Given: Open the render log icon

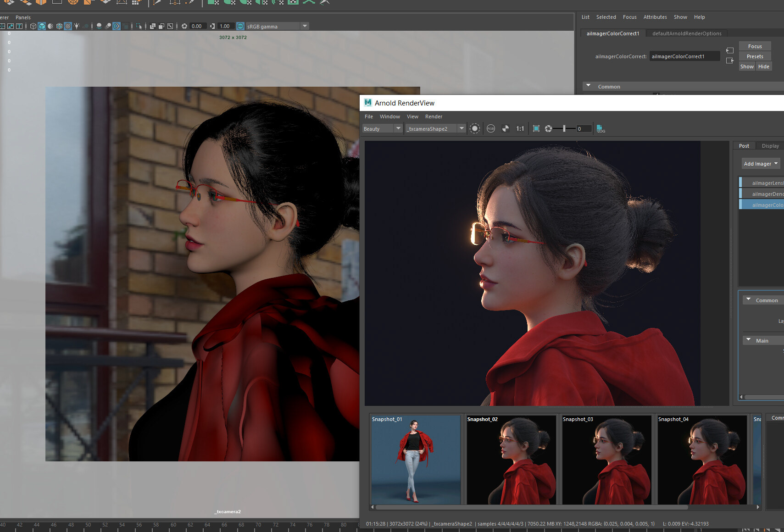Looking at the screenshot, I should pos(601,129).
